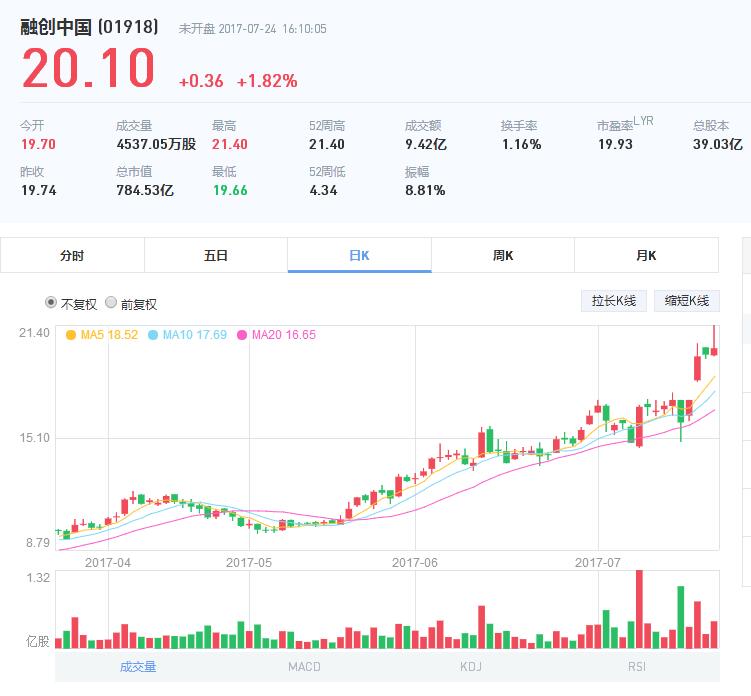The width and height of the screenshot is (751, 696).
Task: Click the 2017-06 date axis label
Action: tap(416, 563)
